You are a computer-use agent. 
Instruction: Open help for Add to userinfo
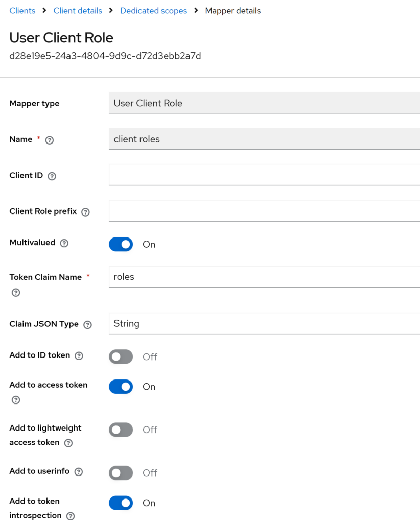79,472
